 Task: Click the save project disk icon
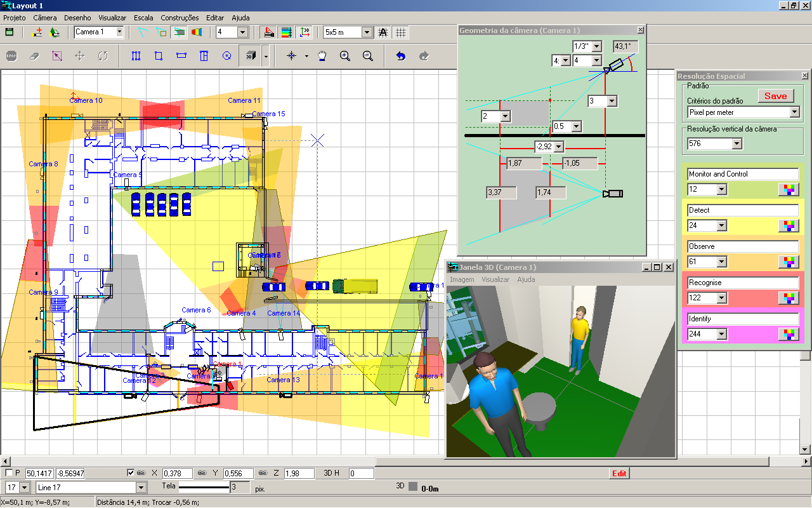10,32
